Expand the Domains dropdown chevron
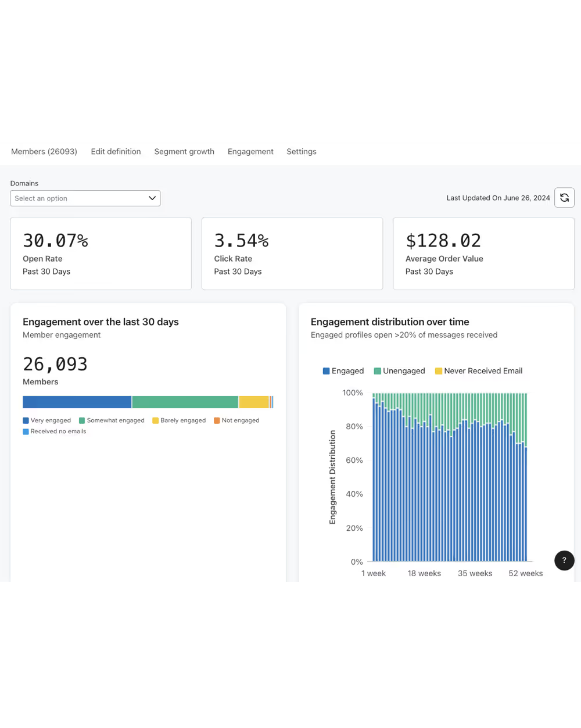This screenshot has width=581, height=728. coord(152,198)
